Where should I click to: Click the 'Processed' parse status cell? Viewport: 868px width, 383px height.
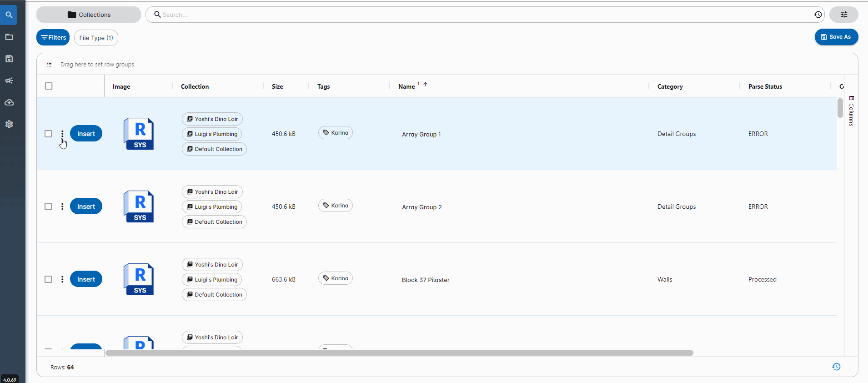coord(763,279)
